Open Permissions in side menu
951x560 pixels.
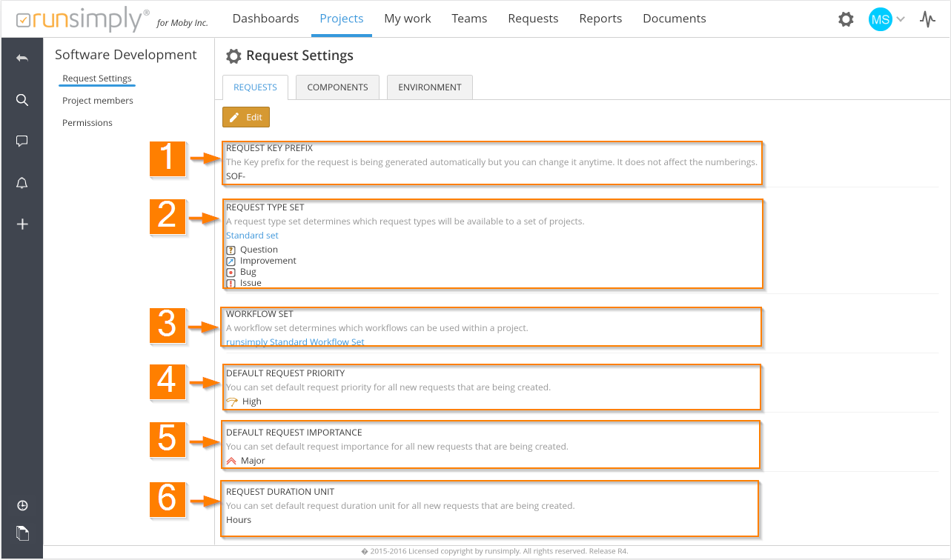coord(87,123)
